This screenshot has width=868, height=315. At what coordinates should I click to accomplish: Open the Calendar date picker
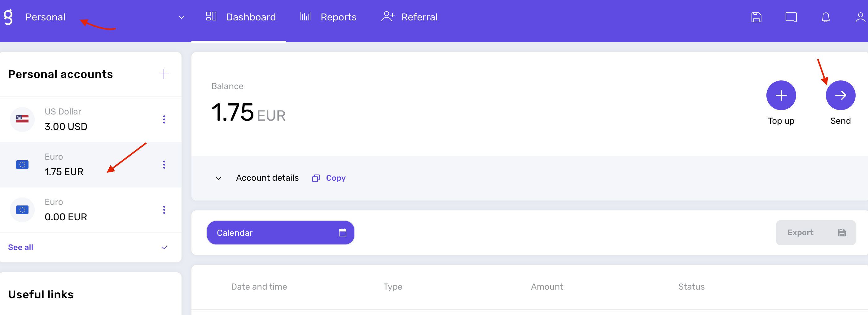point(280,233)
